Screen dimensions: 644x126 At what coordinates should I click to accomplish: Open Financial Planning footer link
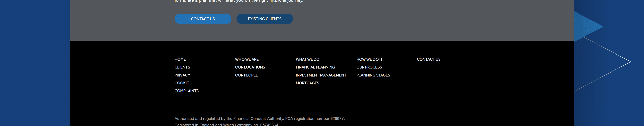coord(315,67)
